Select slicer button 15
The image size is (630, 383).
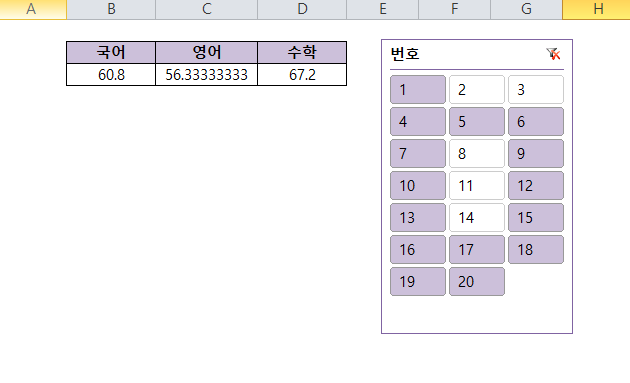(536, 217)
